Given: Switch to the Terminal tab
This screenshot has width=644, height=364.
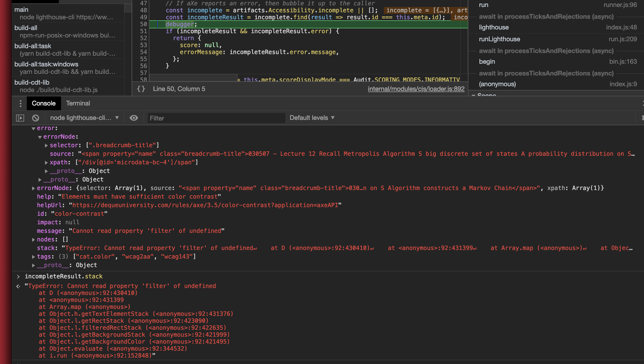Looking at the screenshot, I should point(78,103).
